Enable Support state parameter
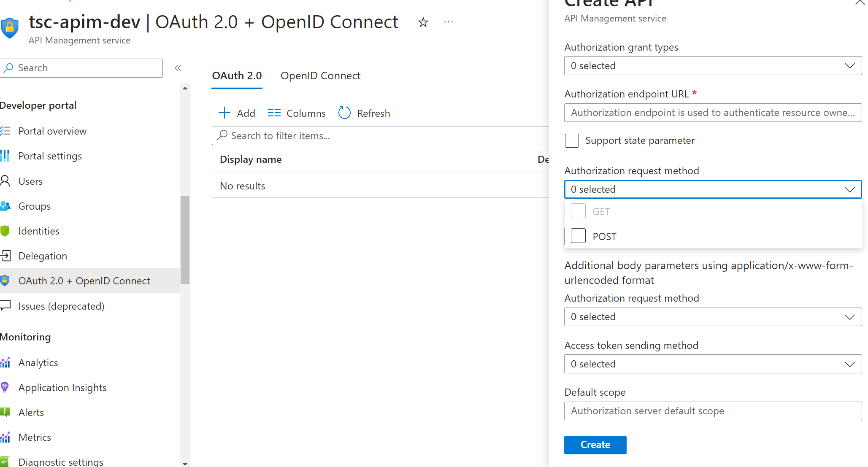 (572, 140)
